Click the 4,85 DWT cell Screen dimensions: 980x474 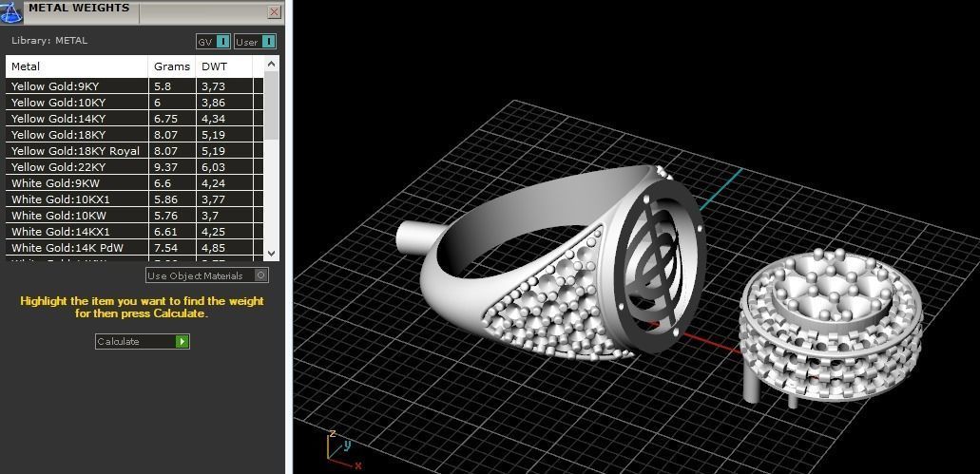tap(224, 249)
